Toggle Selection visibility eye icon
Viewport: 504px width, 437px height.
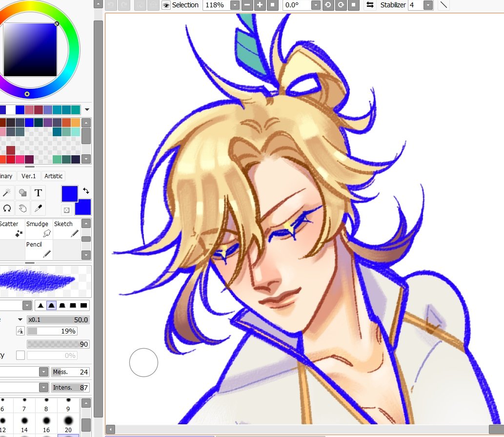(166, 5)
